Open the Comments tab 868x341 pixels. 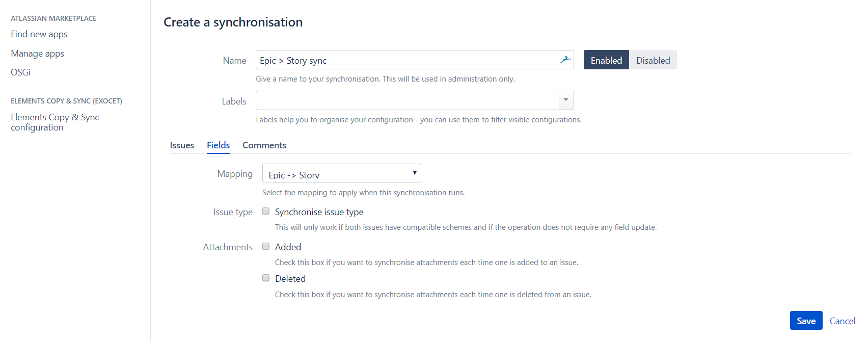click(x=264, y=145)
